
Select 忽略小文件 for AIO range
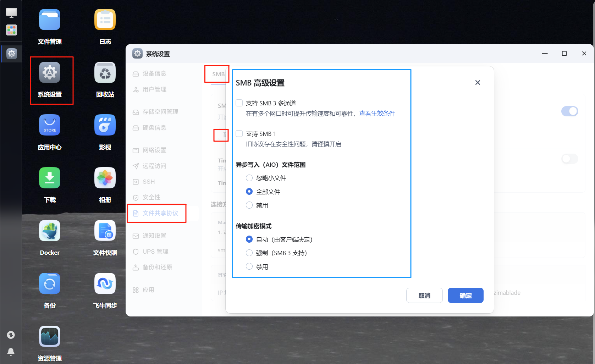249,178
